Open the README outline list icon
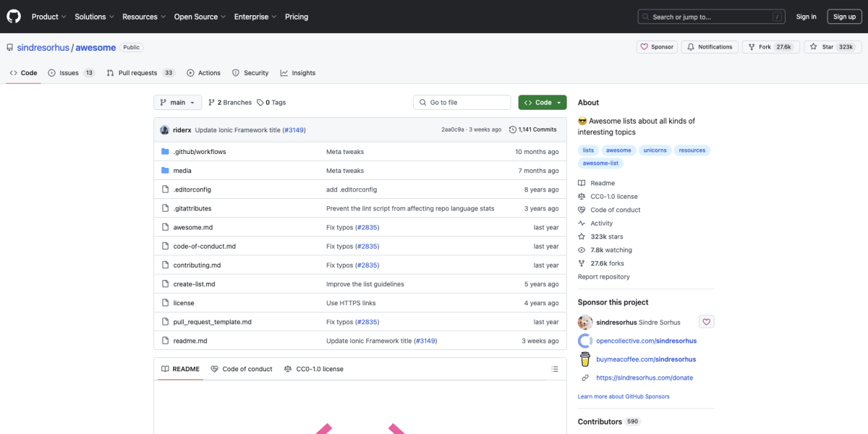The image size is (868, 434). [x=555, y=369]
